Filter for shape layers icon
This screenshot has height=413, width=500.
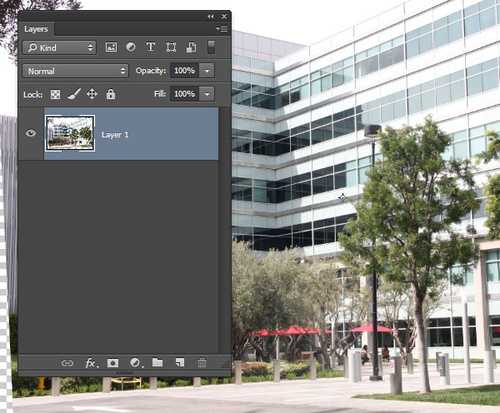click(x=171, y=47)
